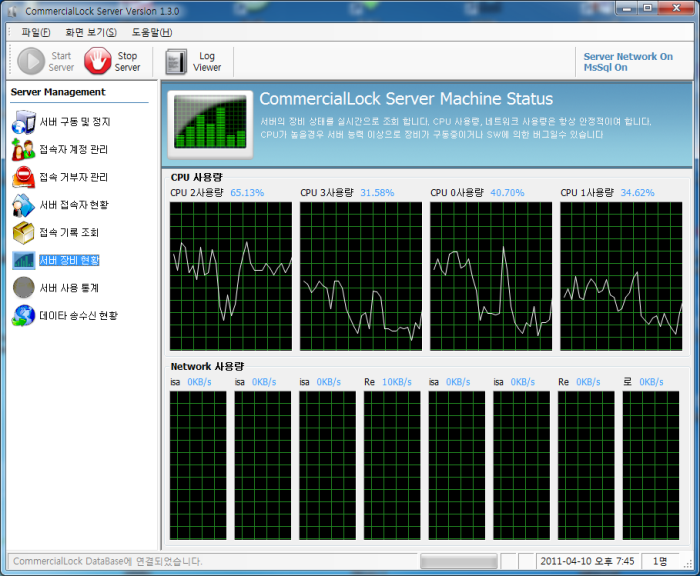This screenshot has height=576, width=700.
Task: Click the CPU 0 usage graph
Action: [491, 276]
